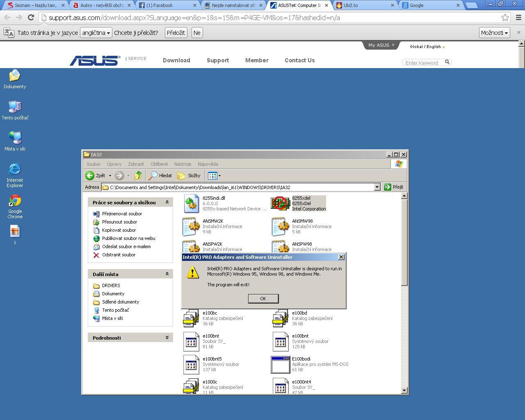
Task: Open Internet Explorer desktop icon
Action: point(15,175)
